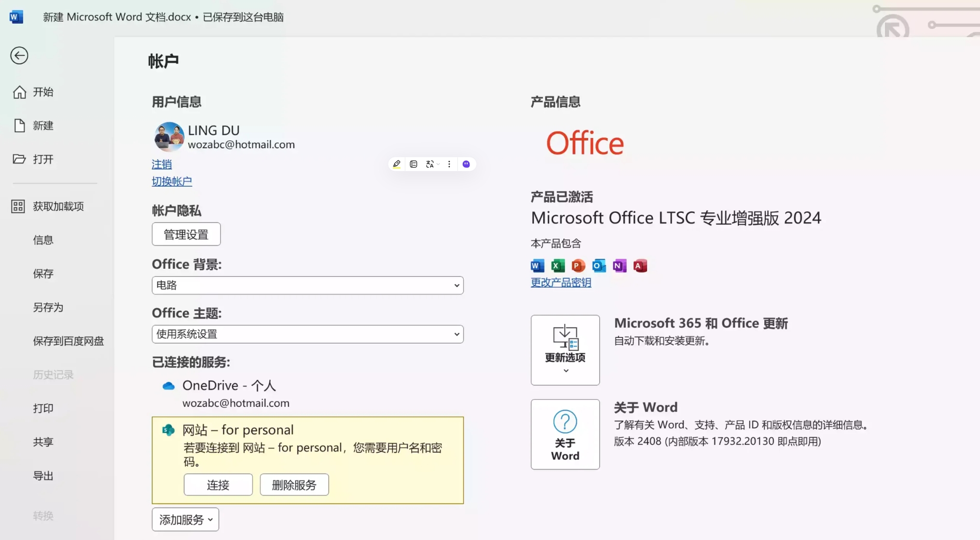Click the purple assistant icon in the floating toolbar

[466, 164]
